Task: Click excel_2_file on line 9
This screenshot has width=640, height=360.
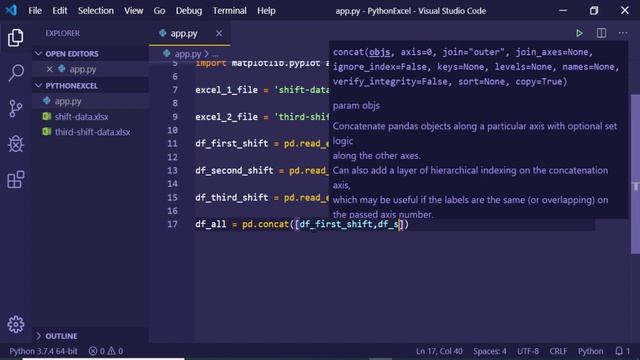Action: click(x=227, y=117)
